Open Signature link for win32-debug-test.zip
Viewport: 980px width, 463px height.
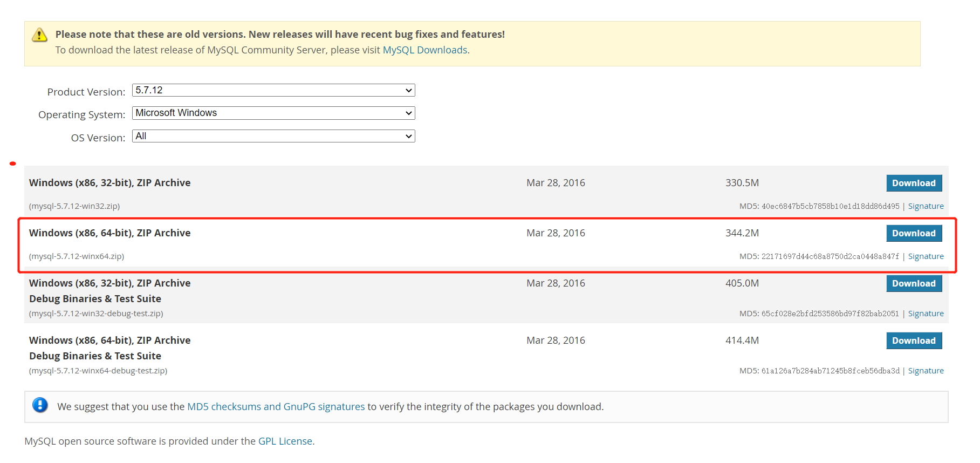point(926,314)
